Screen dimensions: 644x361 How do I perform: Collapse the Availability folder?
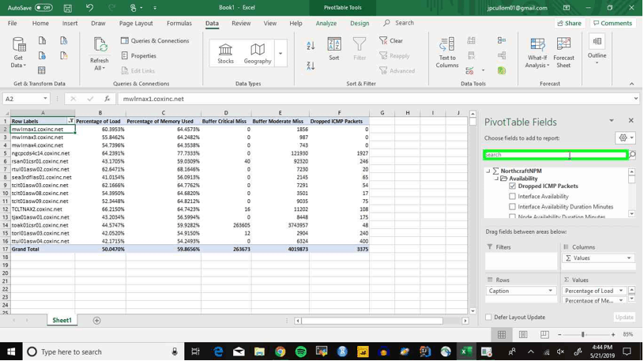(x=496, y=179)
